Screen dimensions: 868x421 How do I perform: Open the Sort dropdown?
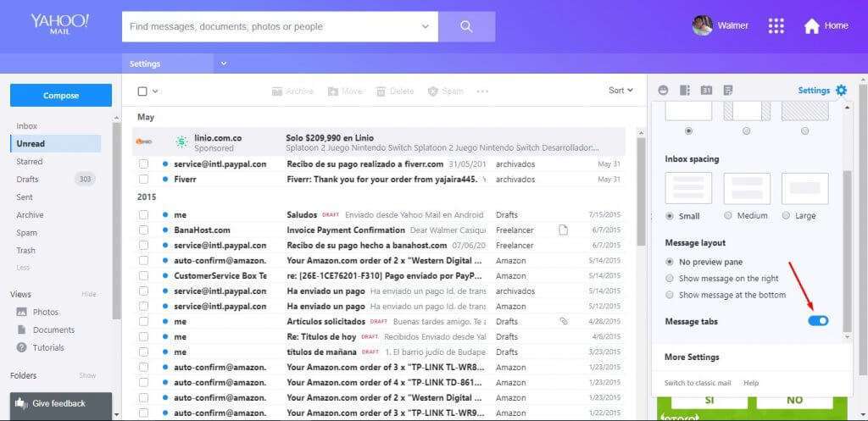point(620,90)
